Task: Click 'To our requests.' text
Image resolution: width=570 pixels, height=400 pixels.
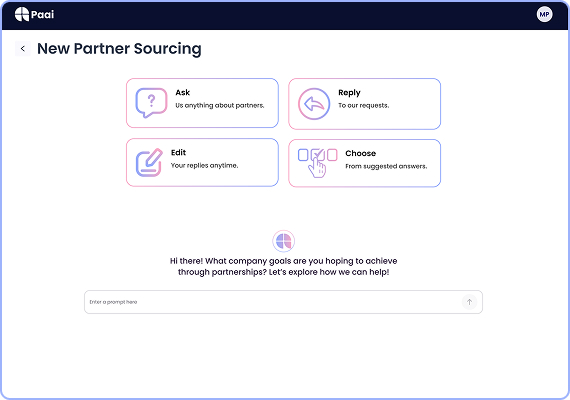Action: [x=364, y=105]
